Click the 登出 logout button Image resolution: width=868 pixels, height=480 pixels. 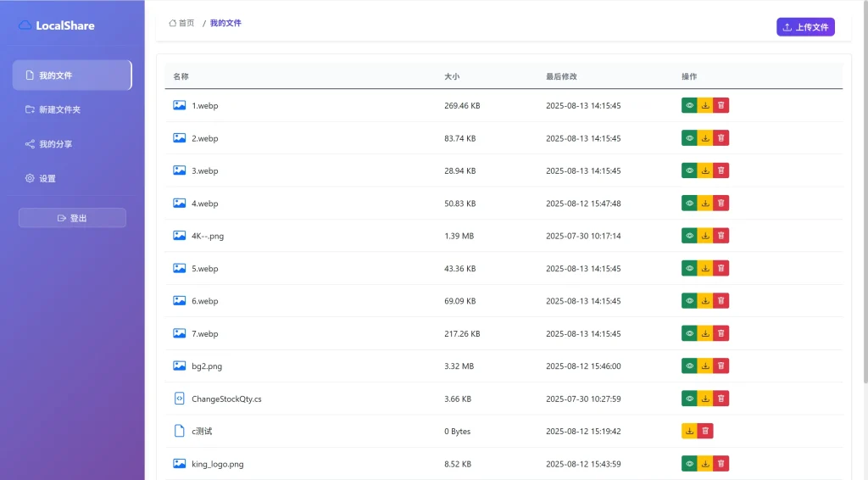pyautogui.click(x=72, y=218)
